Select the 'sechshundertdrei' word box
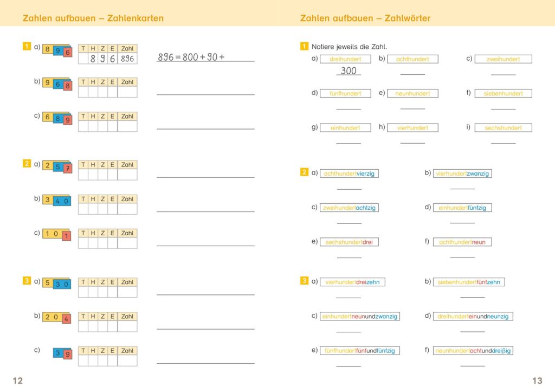This screenshot has height=392, width=555. 350,242
